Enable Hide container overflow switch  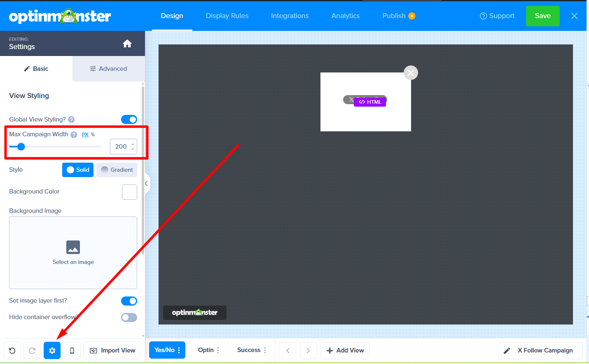pyautogui.click(x=129, y=317)
